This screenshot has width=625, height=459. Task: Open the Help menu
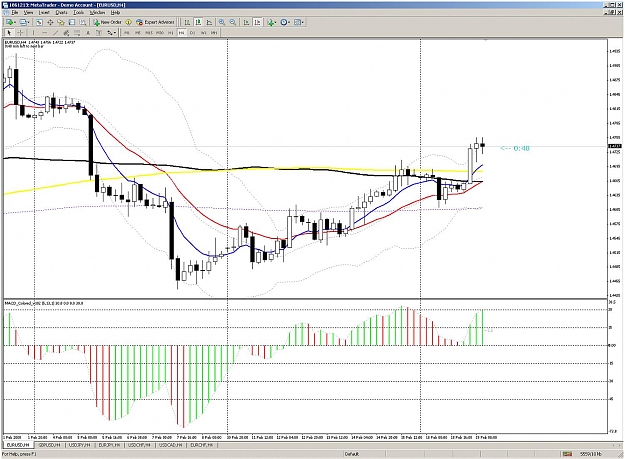(x=115, y=13)
